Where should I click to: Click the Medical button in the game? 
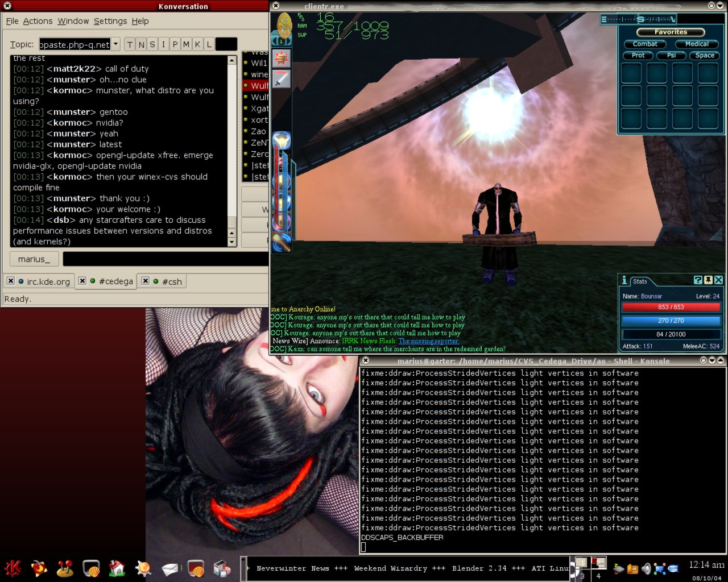tap(697, 44)
